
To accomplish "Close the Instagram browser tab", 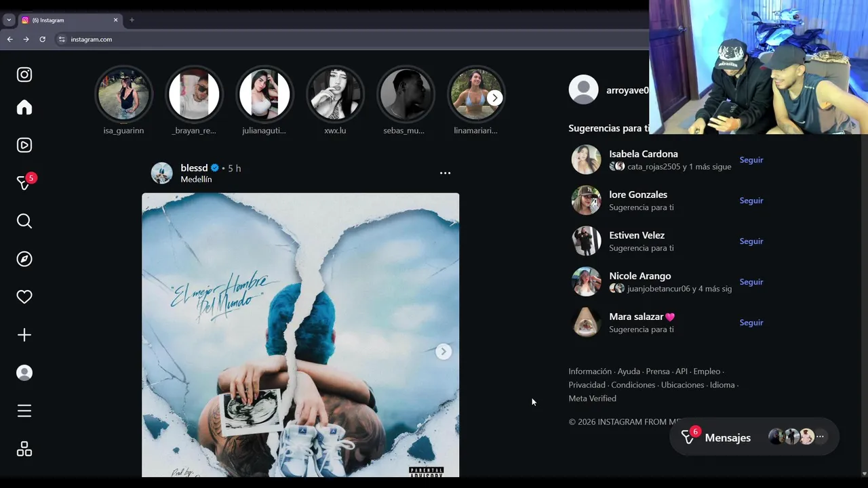I will pyautogui.click(x=115, y=20).
